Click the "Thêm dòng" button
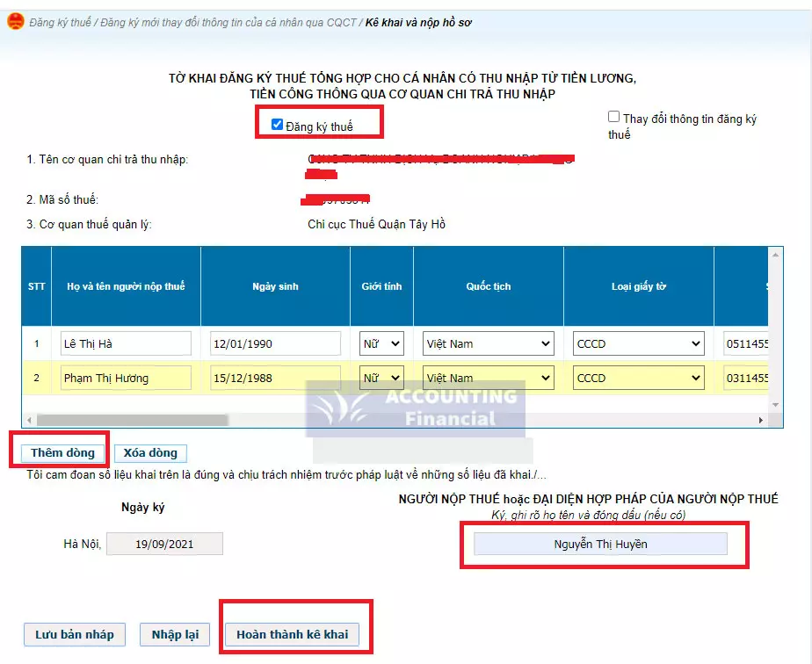The image size is (812, 664). pos(62,453)
